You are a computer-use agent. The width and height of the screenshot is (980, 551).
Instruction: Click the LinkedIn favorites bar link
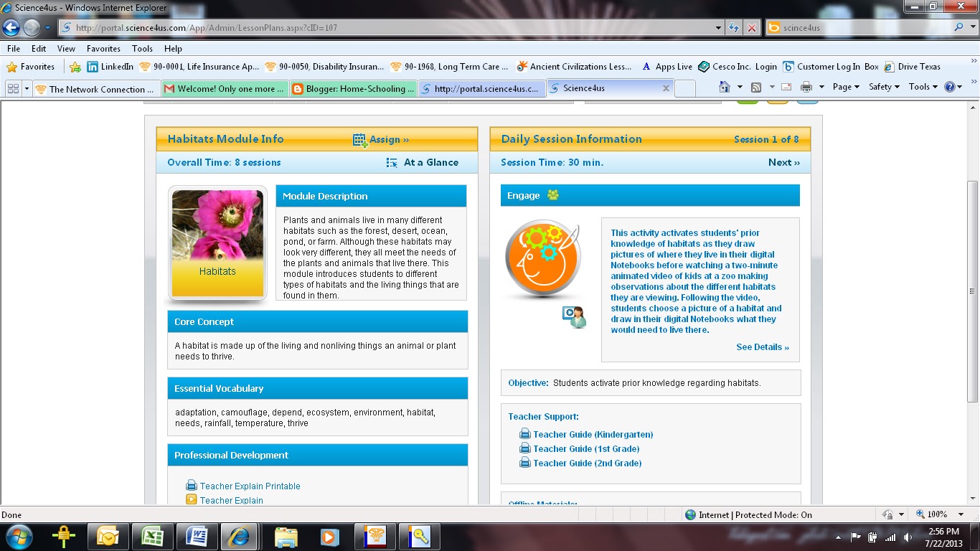[110, 67]
